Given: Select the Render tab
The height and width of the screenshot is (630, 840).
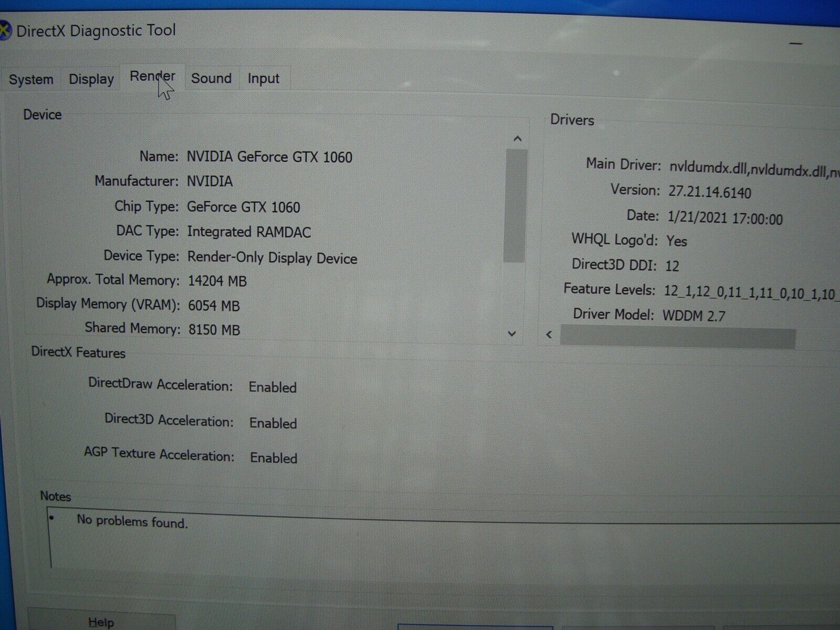Looking at the screenshot, I should 153,77.
